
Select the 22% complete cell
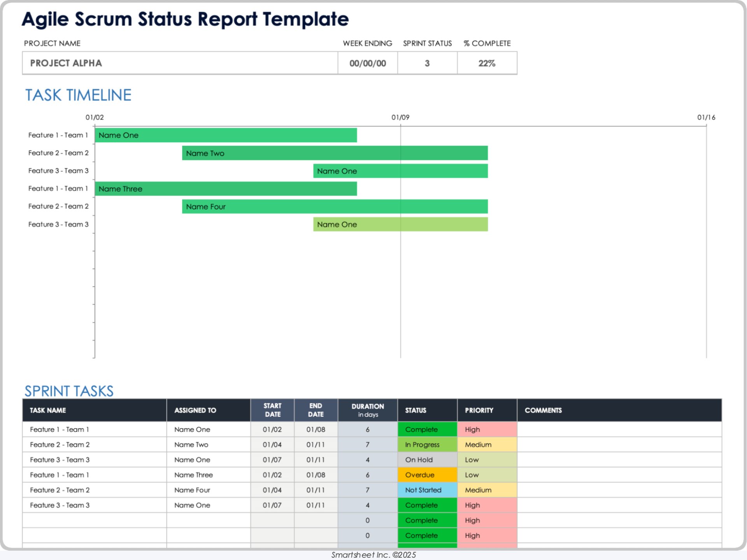click(x=487, y=63)
